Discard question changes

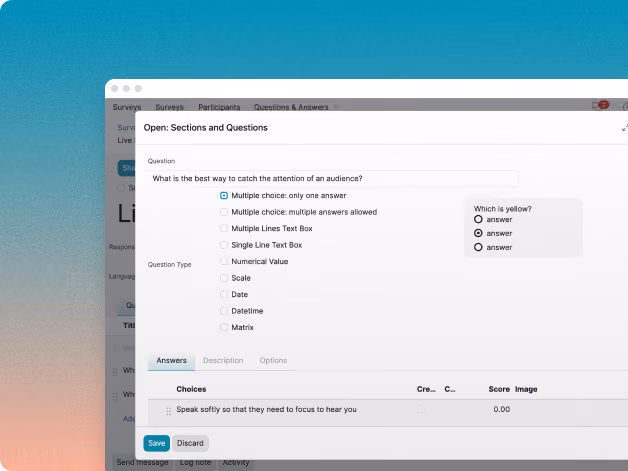[x=190, y=443]
